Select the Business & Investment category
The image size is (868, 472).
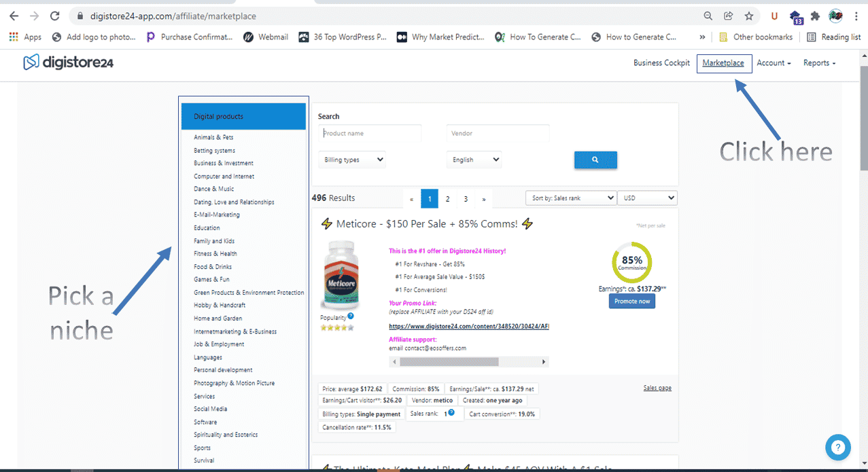224,163
